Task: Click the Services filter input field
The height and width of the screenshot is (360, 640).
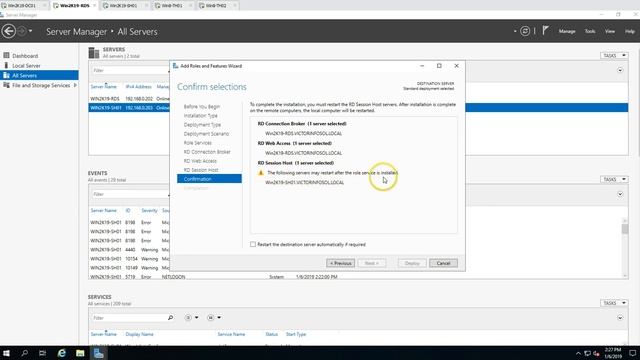Action: coord(129,318)
